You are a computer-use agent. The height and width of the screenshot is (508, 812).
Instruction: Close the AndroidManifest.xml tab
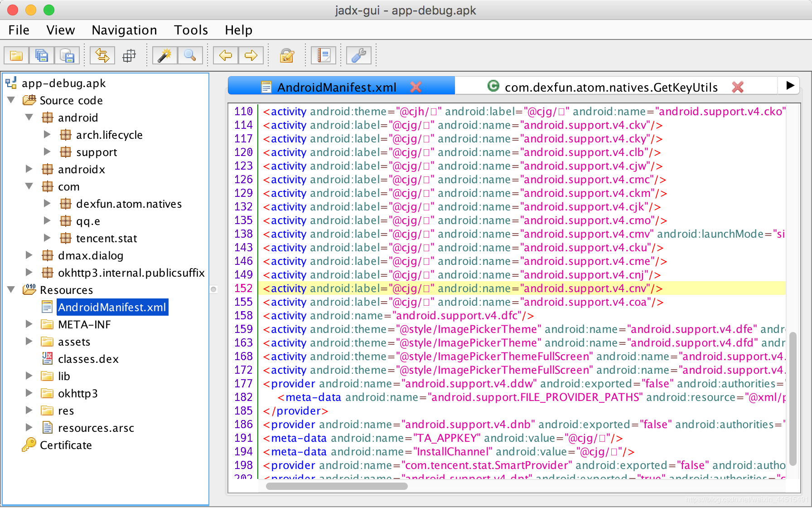[x=416, y=87]
